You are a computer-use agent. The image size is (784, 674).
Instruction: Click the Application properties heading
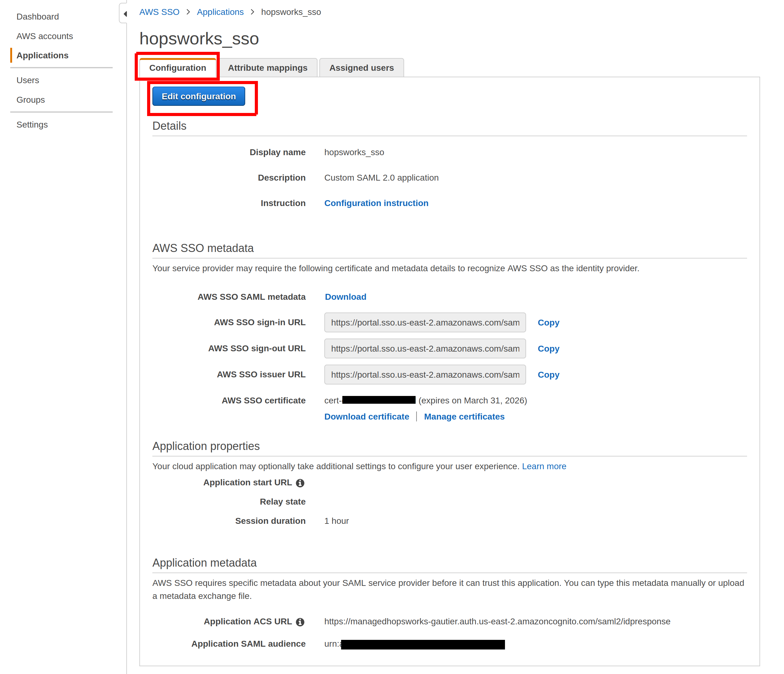[x=206, y=446]
